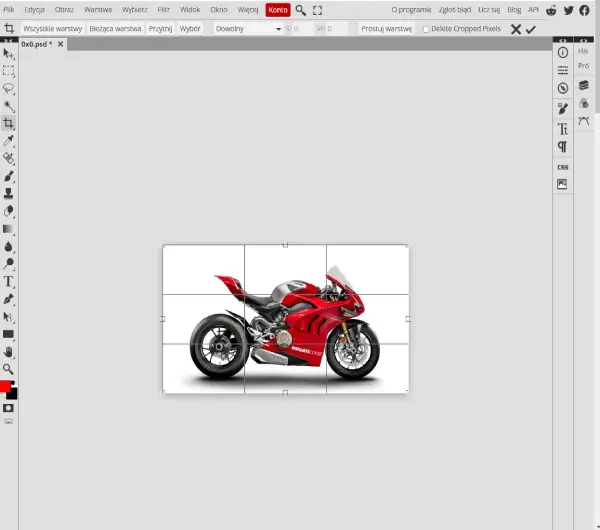
Task: Click the red foreground color swatch
Action: point(5,386)
